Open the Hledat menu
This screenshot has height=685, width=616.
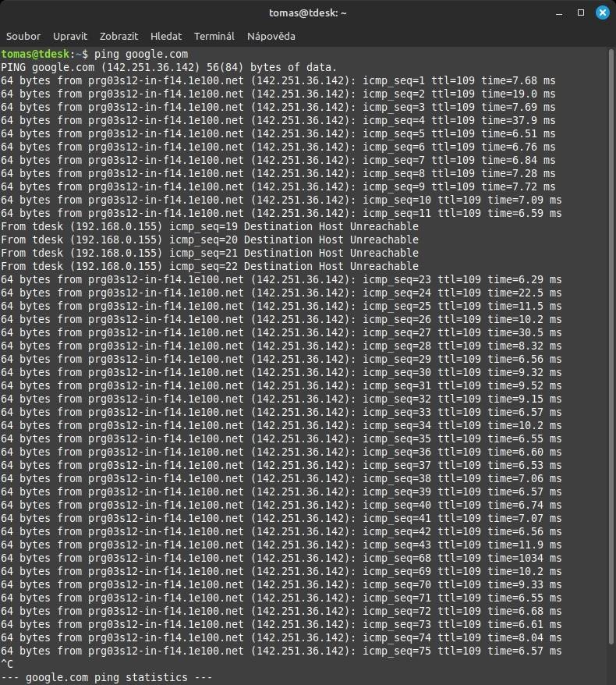tap(166, 36)
